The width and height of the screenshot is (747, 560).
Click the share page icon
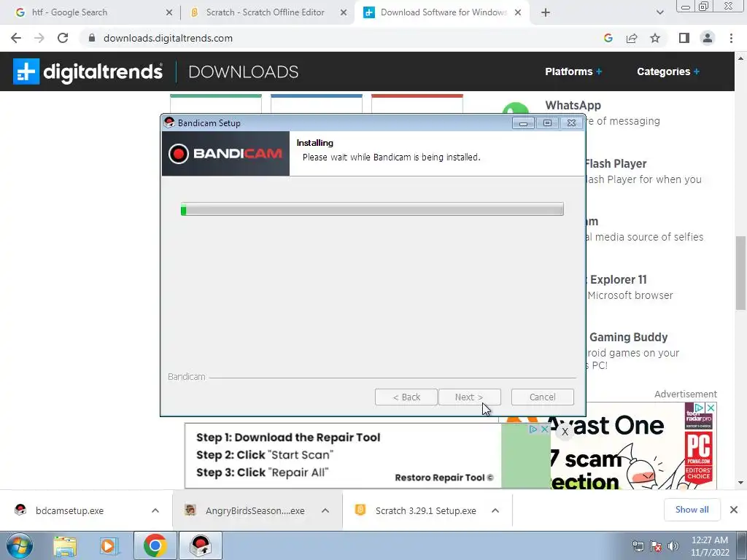tap(632, 38)
